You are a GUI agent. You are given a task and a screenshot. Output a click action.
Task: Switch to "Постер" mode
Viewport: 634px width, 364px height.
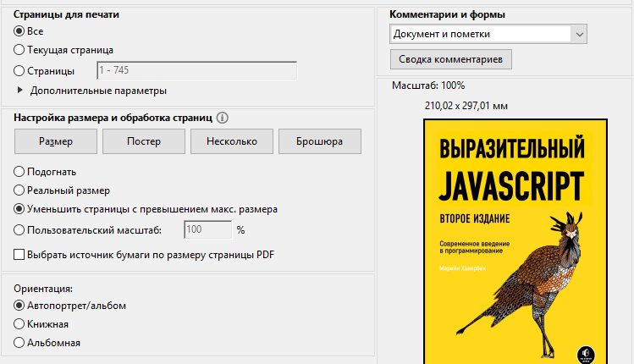pyautogui.click(x=144, y=141)
